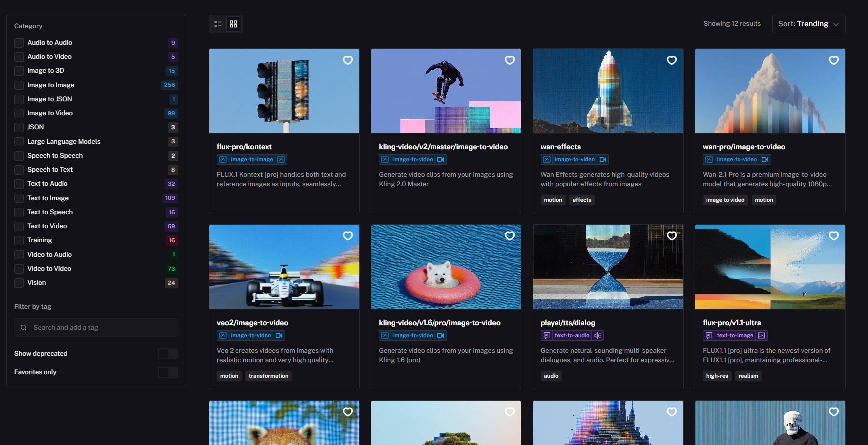Enable the Text to Image filter

click(19, 198)
